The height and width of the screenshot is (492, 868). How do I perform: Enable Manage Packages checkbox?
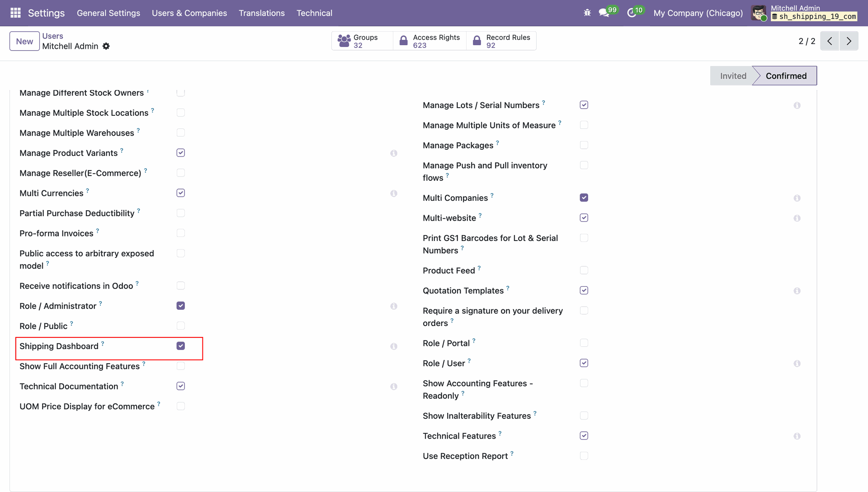pyautogui.click(x=584, y=145)
